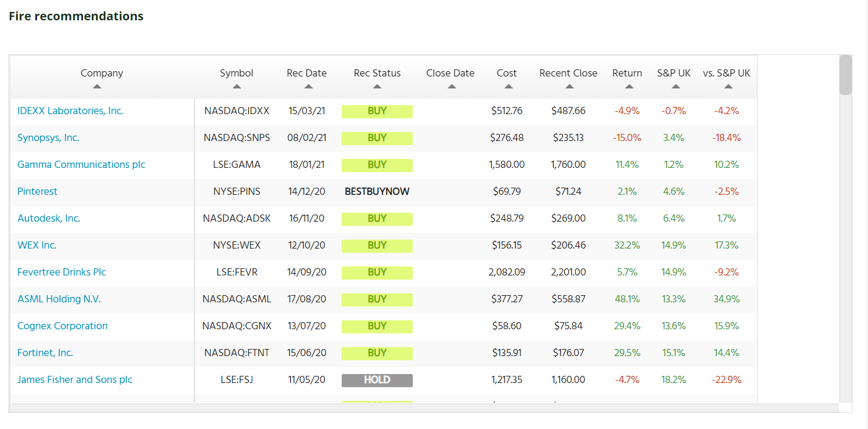Open Autodesk, Inc. company link
The image size is (868, 429).
tap(49, 218)
